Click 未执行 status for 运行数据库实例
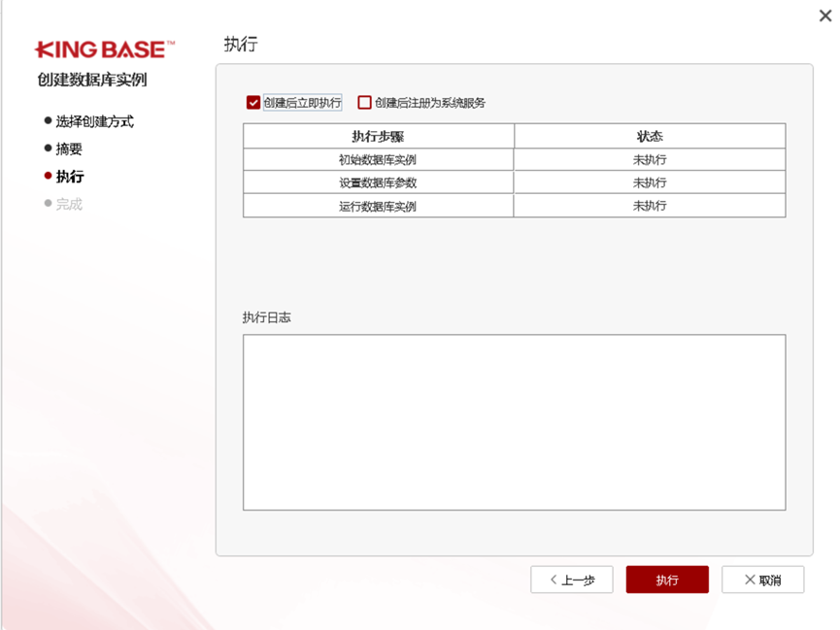 (650, 206)
